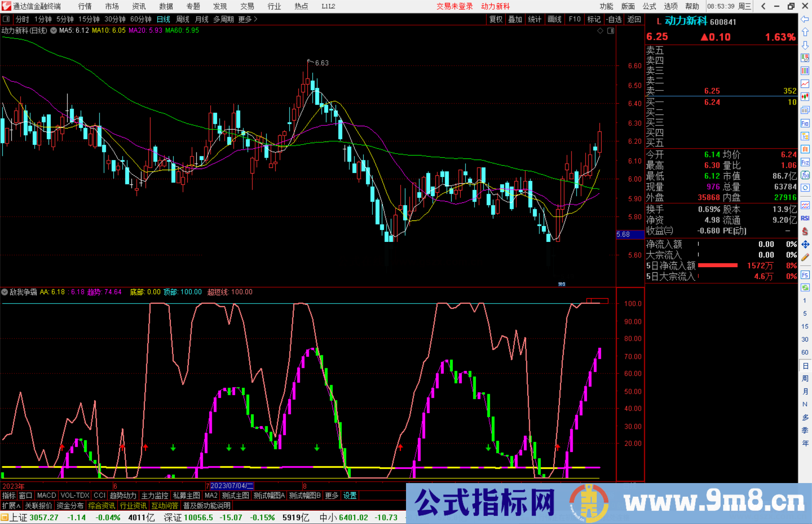Click the 返回 return button
The image size is (812, 524).
[x=634, y=19]
